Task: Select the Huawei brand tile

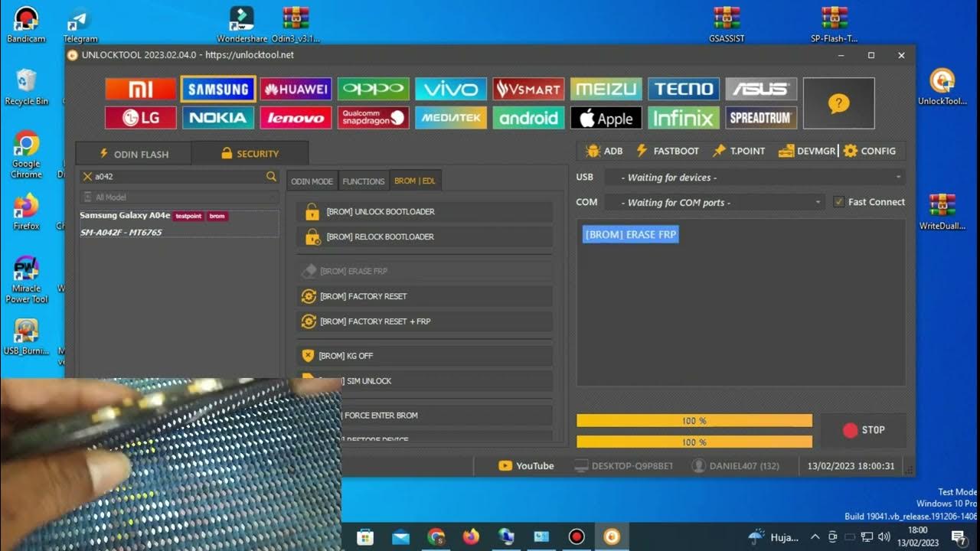Action: pos(296,90)
